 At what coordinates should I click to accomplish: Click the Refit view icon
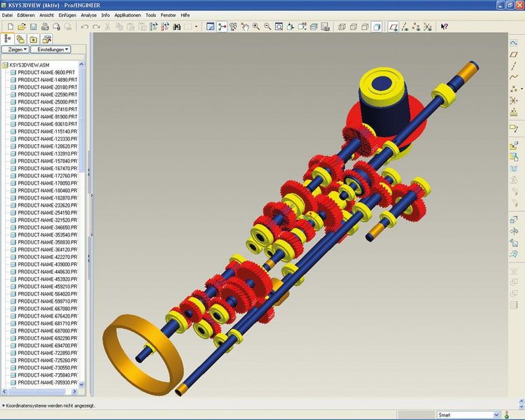tap(279, 27)
